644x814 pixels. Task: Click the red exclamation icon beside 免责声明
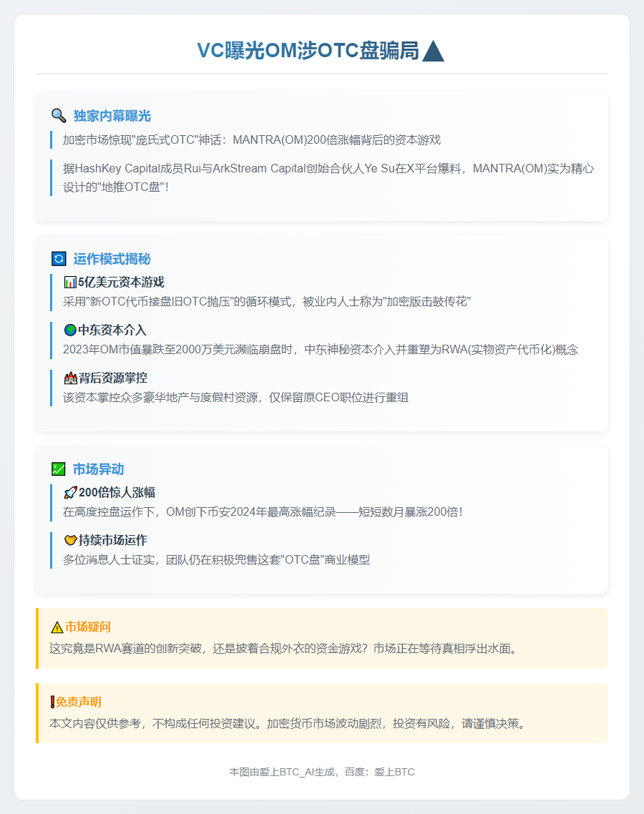(x=52, y=702)
